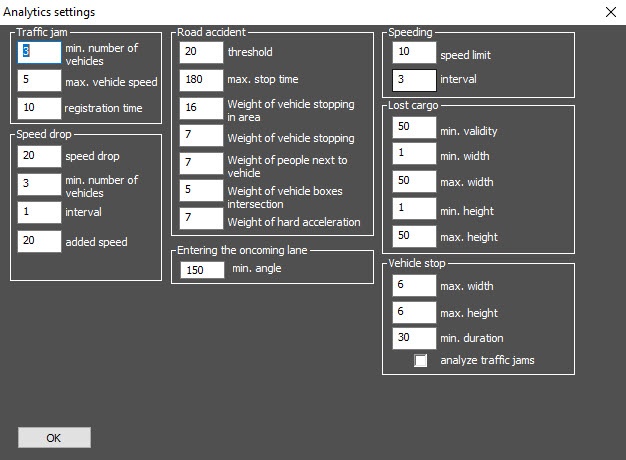Click the max. stop time field
Viewport: 626px width, 460px height.
click(202, 79)
